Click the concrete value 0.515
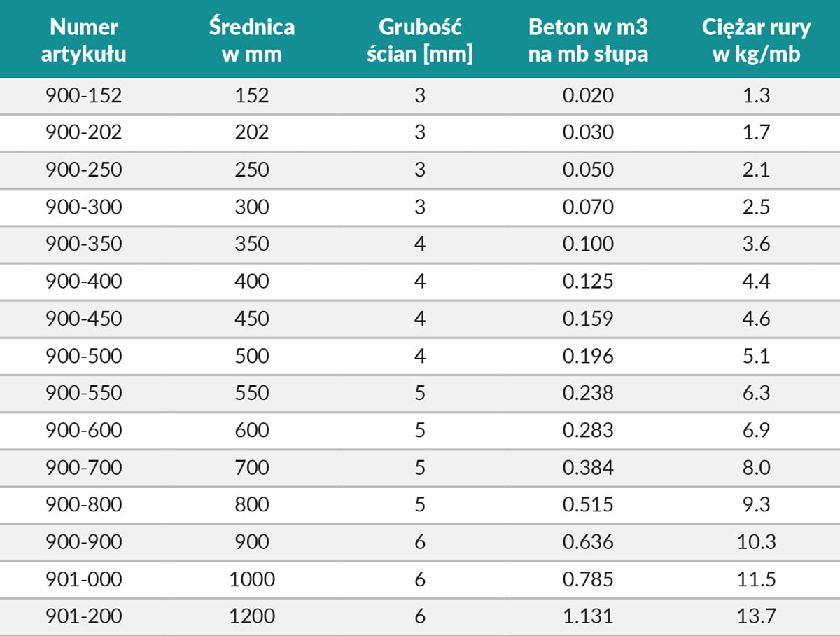The image size is (840, 636). tap(588, 504)
